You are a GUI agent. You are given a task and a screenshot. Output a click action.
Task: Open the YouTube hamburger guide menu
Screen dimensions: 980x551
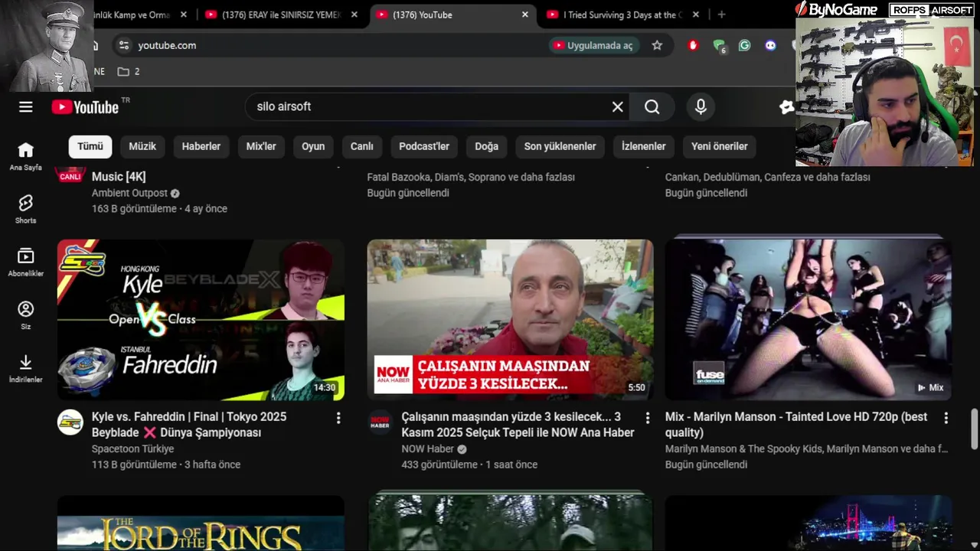click(x=26, y=107)
